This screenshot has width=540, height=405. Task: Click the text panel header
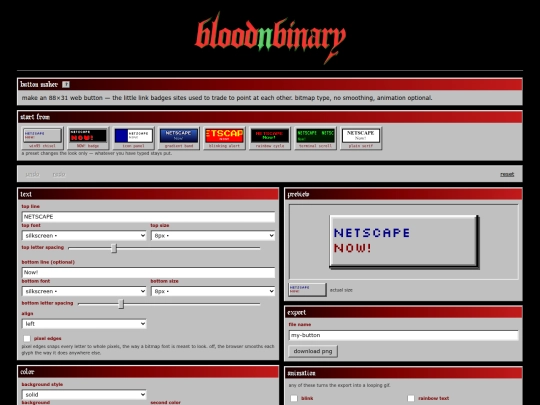(x=148, y=194)
